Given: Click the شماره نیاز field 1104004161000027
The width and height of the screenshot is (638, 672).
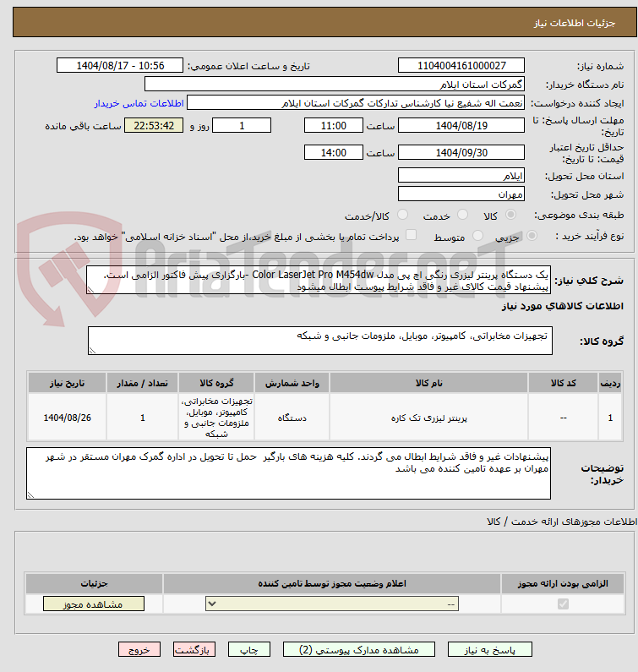Looking at the screenshot, I should [461, 66].
